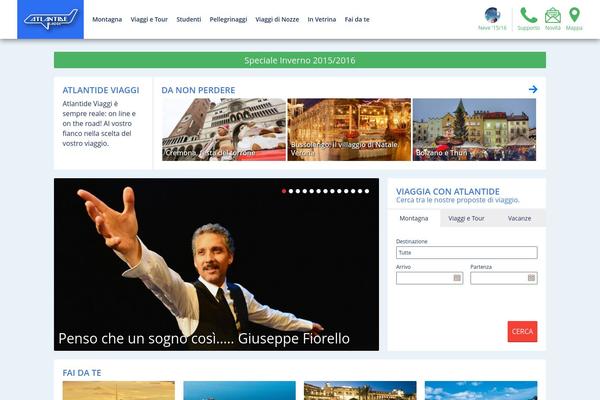Click the Atlantide logo in header
The width and height of the screenshot is (600, 400).
coord(51,20)
